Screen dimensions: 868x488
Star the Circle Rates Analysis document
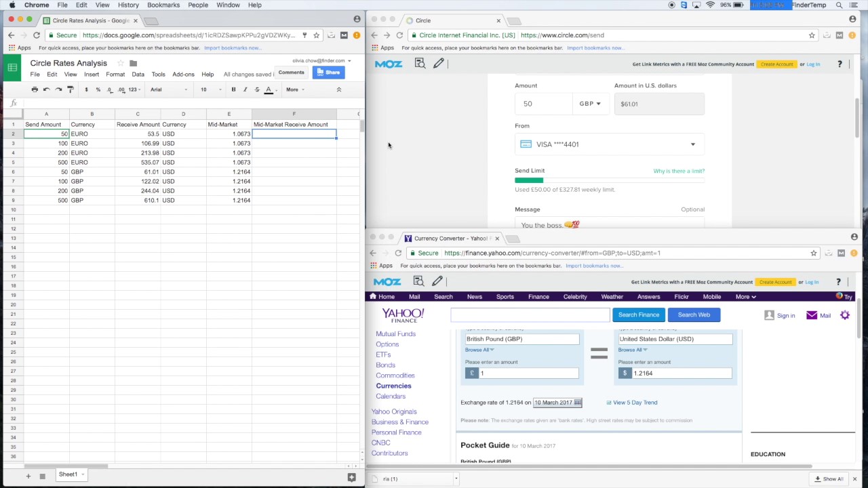121,63
